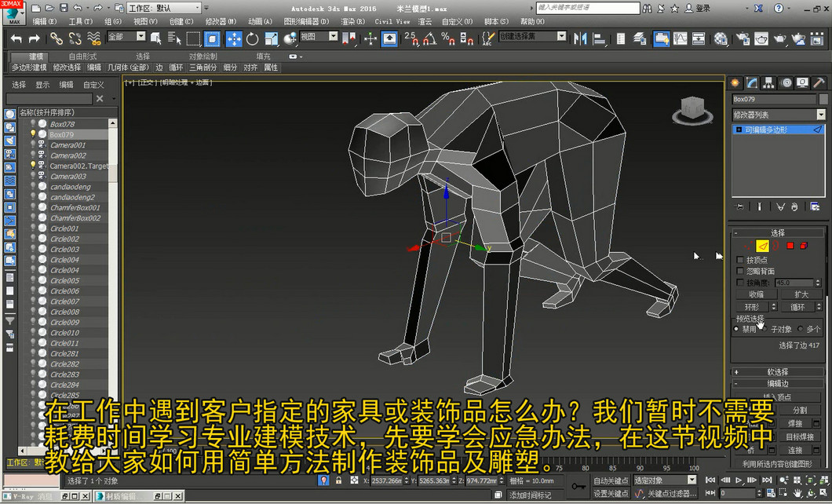Click the 自动关键点 button
Screen dimensions: 832x504
tap(610, 480)
